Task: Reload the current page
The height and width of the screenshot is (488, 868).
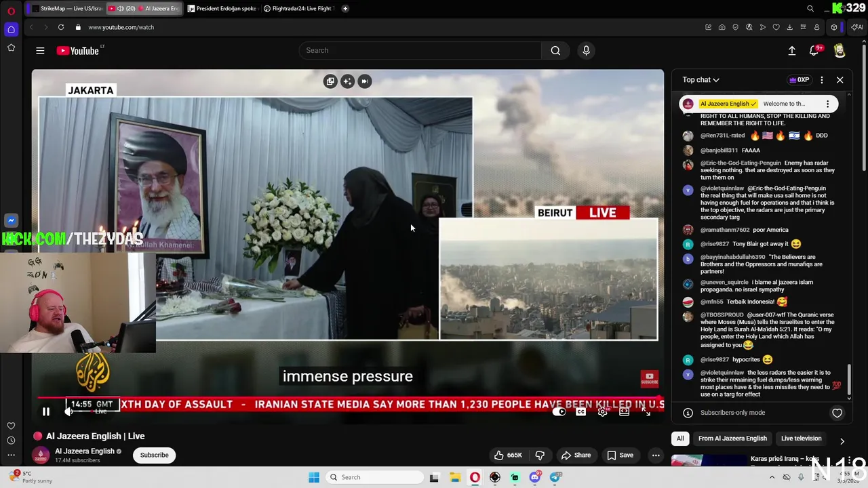Action: pos(60,27)
